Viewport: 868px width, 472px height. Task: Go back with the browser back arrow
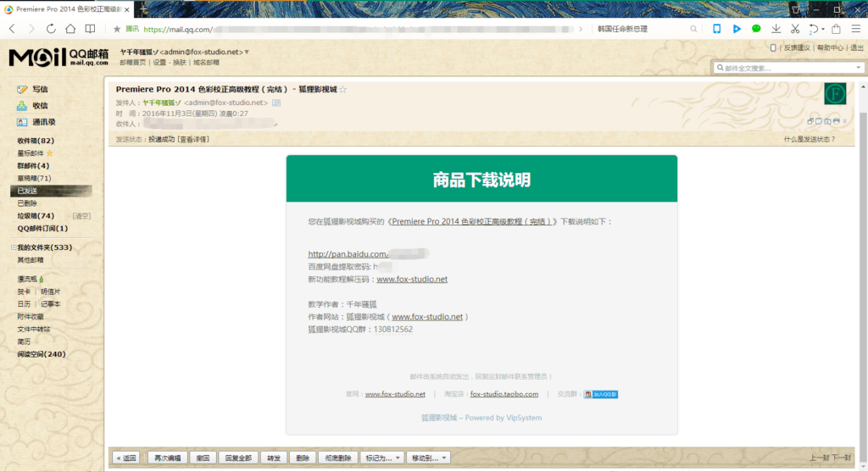(x=12, y=29)
